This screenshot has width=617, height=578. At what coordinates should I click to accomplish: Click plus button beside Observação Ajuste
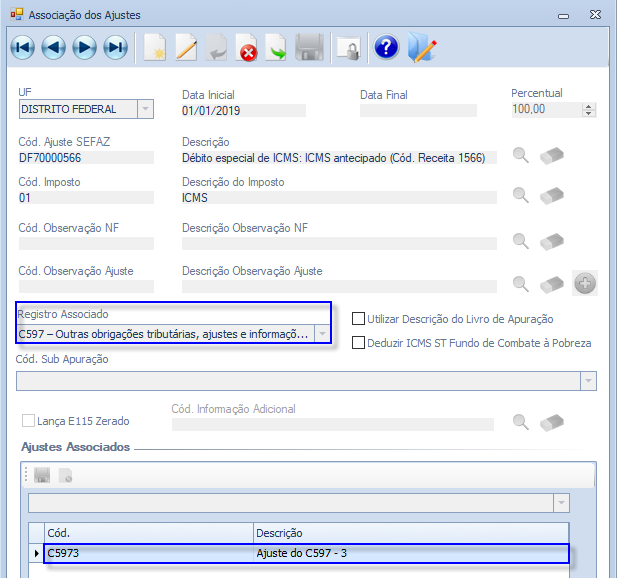(585, 283)
